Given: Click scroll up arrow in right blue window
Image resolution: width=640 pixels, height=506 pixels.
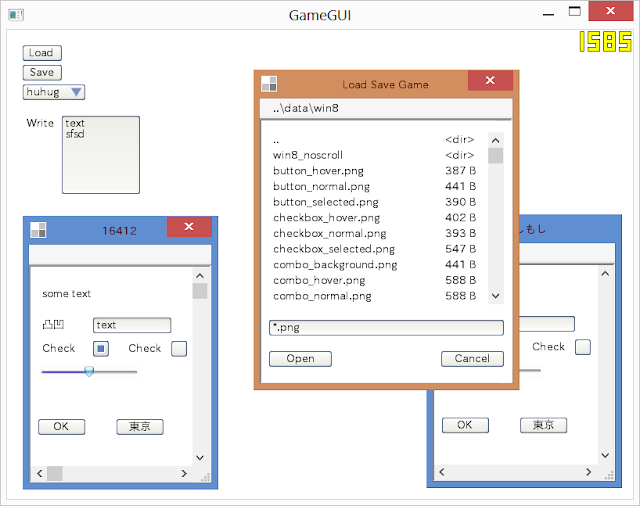Looking at the screenshot, I should [x=605, y=274].
